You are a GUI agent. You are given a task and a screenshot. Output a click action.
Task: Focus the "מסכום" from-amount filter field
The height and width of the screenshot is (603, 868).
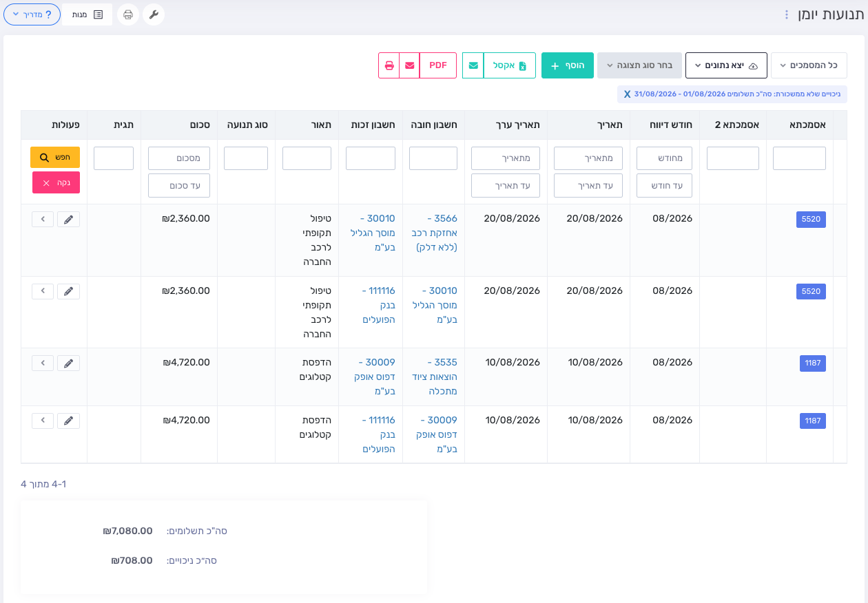pyautogui.click(x=179, y=158)
